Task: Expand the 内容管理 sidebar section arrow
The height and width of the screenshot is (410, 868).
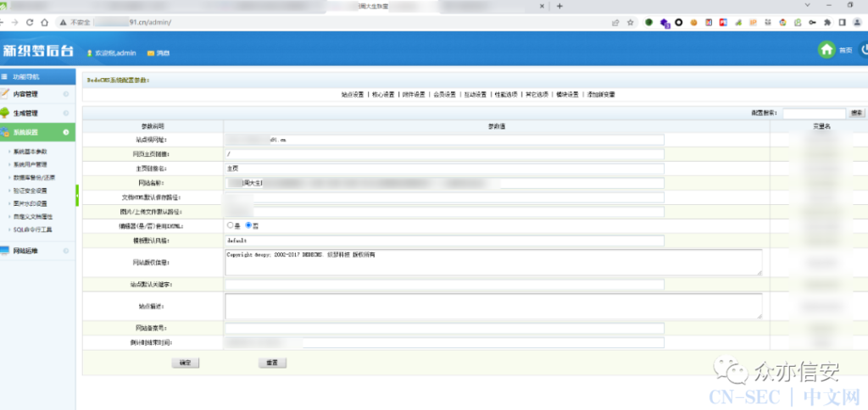Action: pos(66,94)
